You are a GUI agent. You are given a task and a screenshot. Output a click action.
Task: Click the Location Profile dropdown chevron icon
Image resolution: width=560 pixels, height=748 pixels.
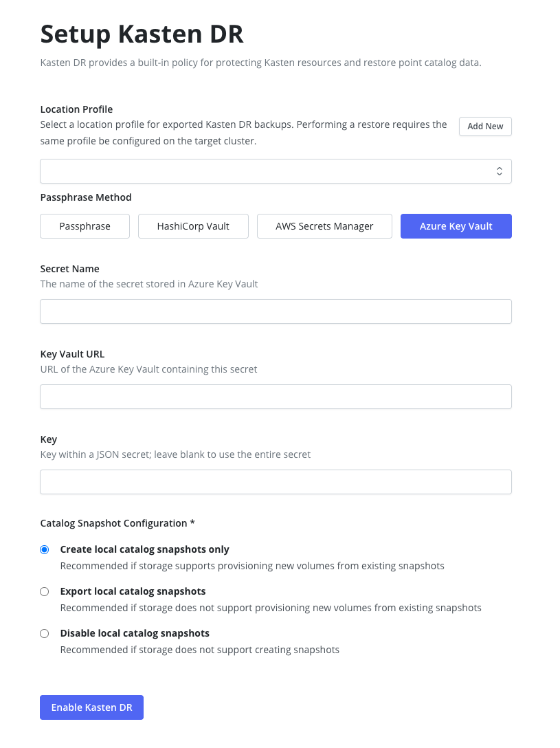pos(500,171)
